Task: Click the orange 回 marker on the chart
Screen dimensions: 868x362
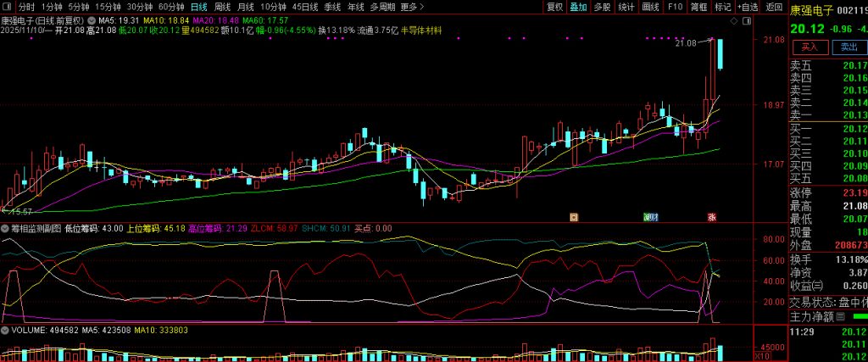Action: click(574, 217)
